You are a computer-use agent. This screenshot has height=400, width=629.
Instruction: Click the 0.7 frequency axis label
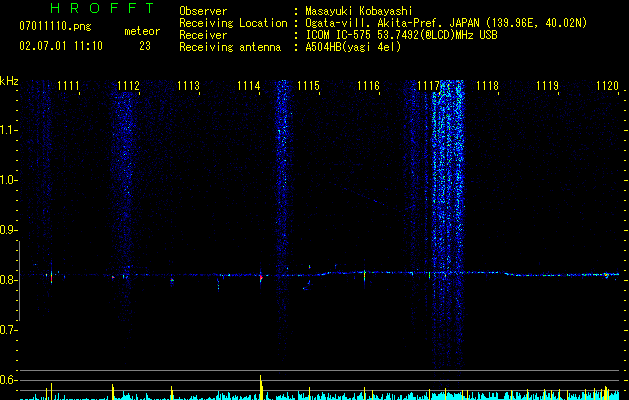point(8,330)
